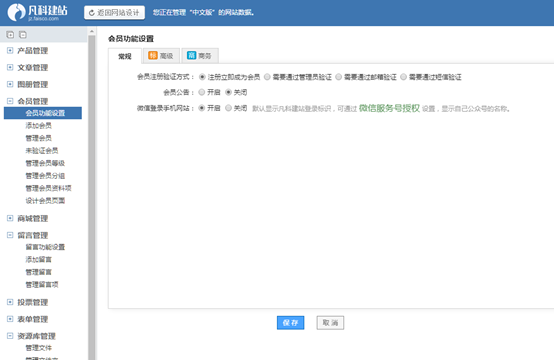
Task: Open 管理文件 in sidebar
Action: (x=39, y=348)
